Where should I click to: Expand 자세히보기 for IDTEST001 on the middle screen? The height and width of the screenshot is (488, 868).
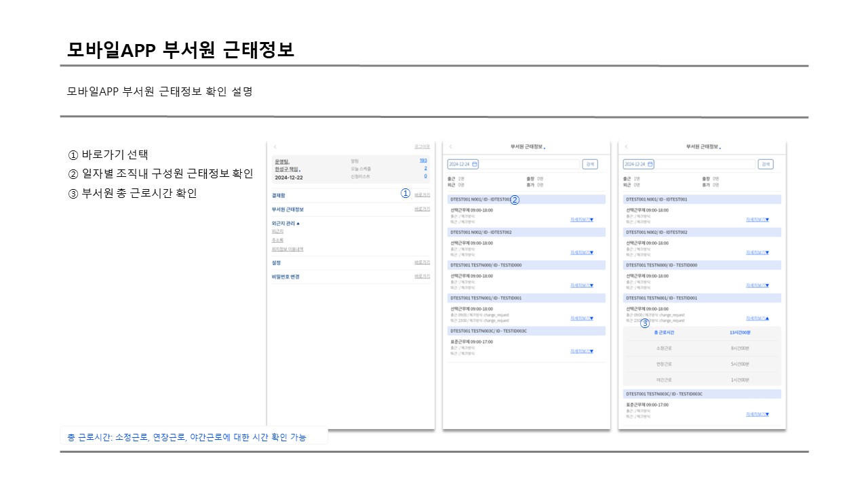pos(582,220)
